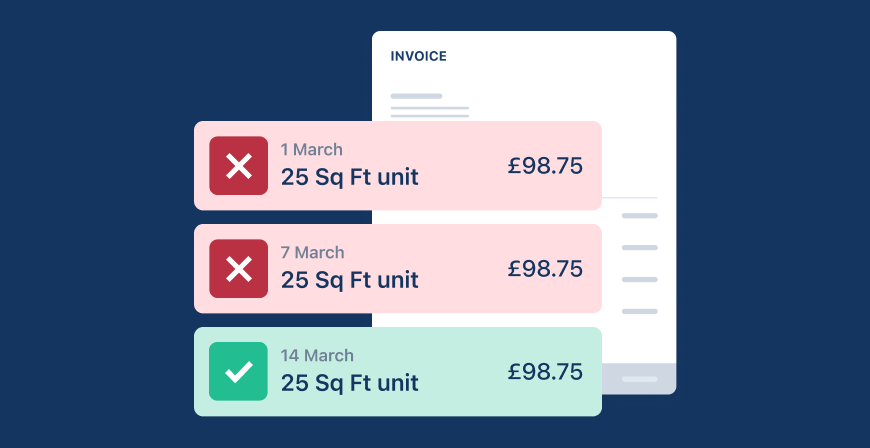The image size is (870, 448).
Task: Select the "7 March" date label
Action: pos(312,253)
